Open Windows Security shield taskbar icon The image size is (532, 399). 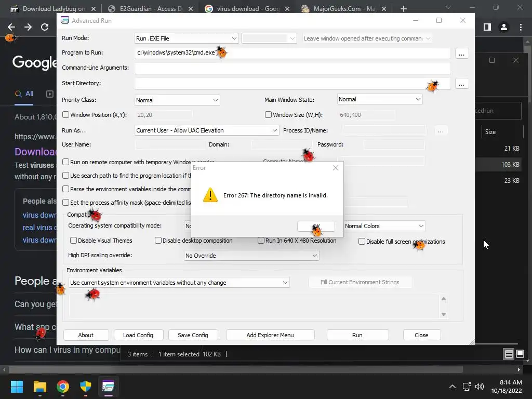[86, 387]
